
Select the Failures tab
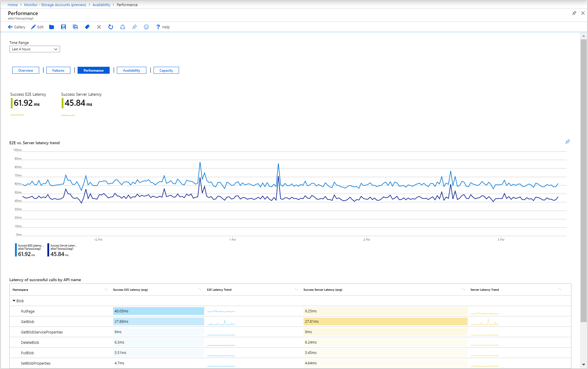coord(58,71)
